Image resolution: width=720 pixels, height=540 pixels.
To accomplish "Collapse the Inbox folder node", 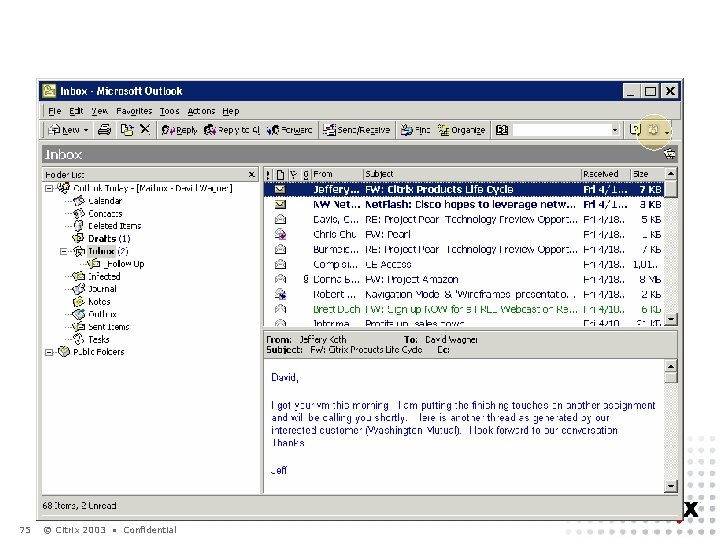I will coord(63,251).
